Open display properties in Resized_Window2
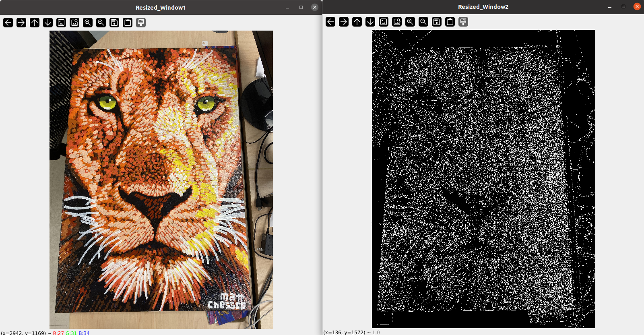The image size is (644, 335). tap(463, 22)
